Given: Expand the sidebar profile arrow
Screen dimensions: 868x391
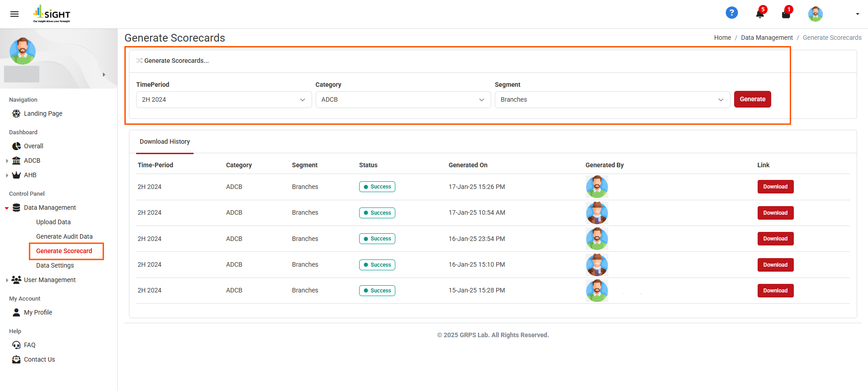Looking at the screenshot, I should [104, 75].
